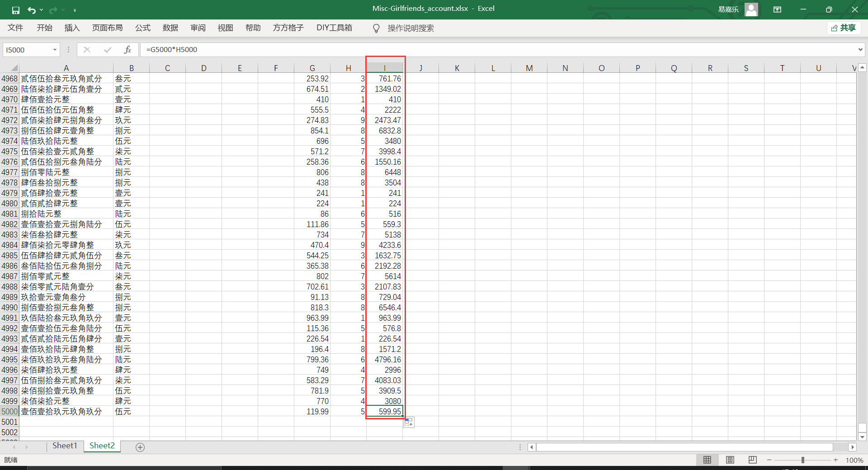Open the 审阅 ribbon tab
The image size is (868, 470).
[x=198, y=28]
